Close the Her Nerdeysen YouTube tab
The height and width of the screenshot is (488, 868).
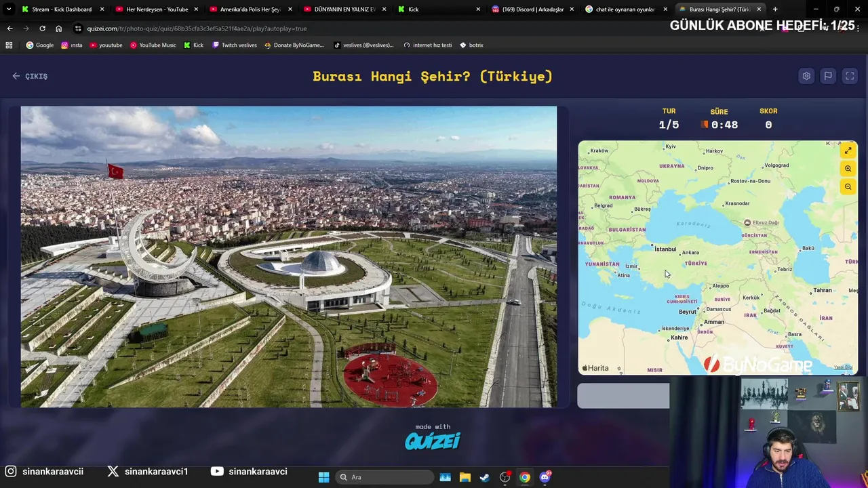[197, 9]
